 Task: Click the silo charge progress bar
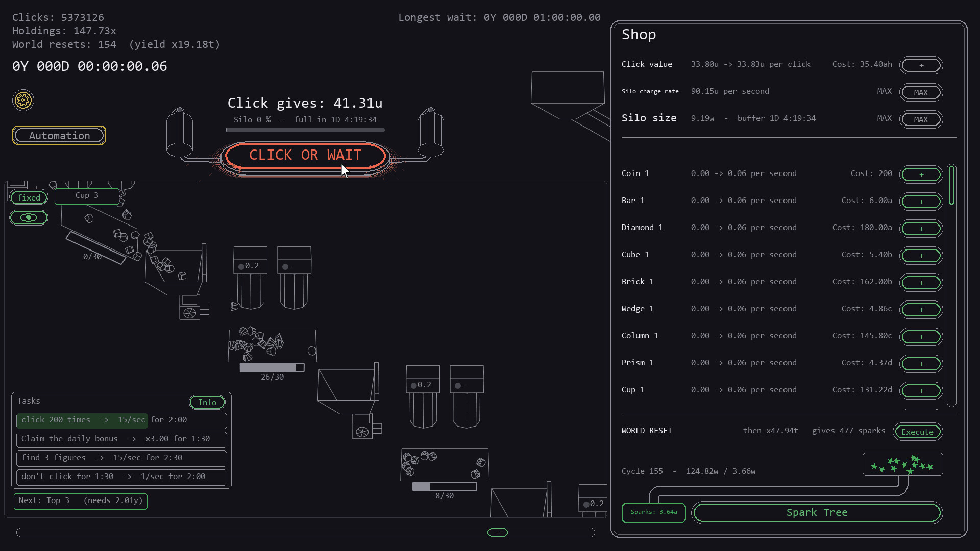pos(305,130)
